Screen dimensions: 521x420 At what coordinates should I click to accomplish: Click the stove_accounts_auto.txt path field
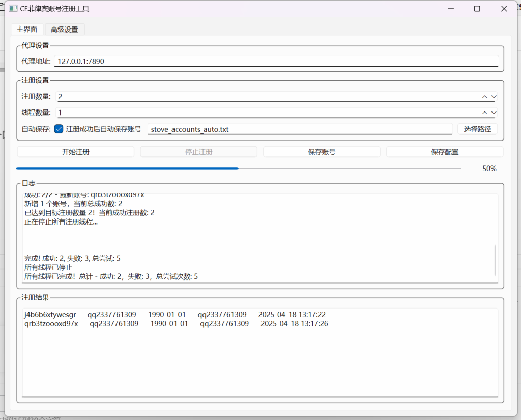point(300,129)
